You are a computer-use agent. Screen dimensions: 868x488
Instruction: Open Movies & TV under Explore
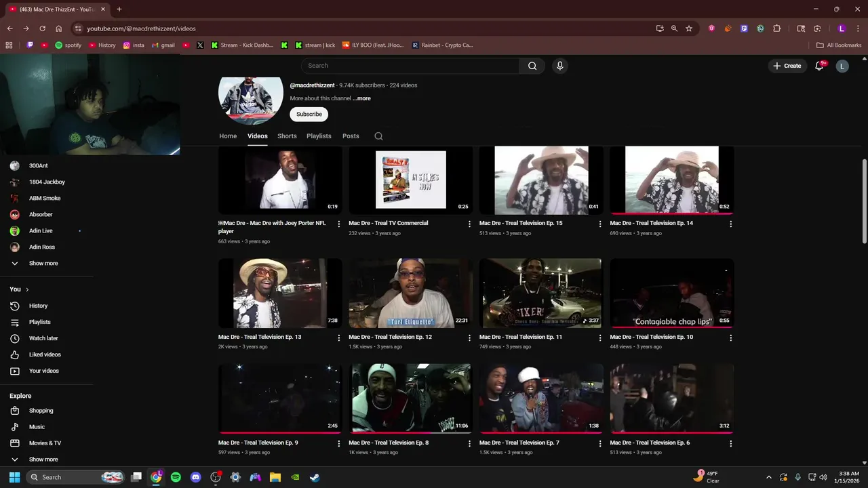point(46,443)
